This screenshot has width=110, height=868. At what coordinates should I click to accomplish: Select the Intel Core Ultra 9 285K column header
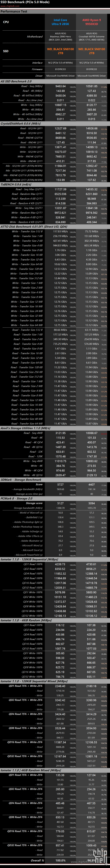point(60,22)
